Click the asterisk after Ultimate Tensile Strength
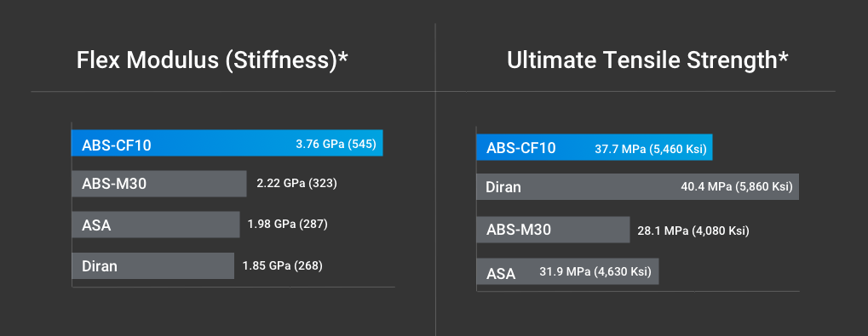The height and width of the screenshot is (336, 868). tap(783, 57)
